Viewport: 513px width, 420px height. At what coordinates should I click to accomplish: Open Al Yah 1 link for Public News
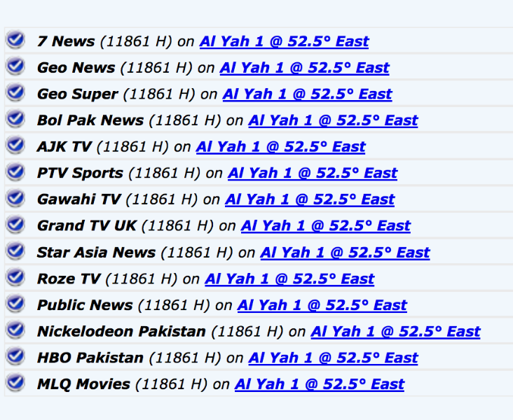click(x=322, y=306)
